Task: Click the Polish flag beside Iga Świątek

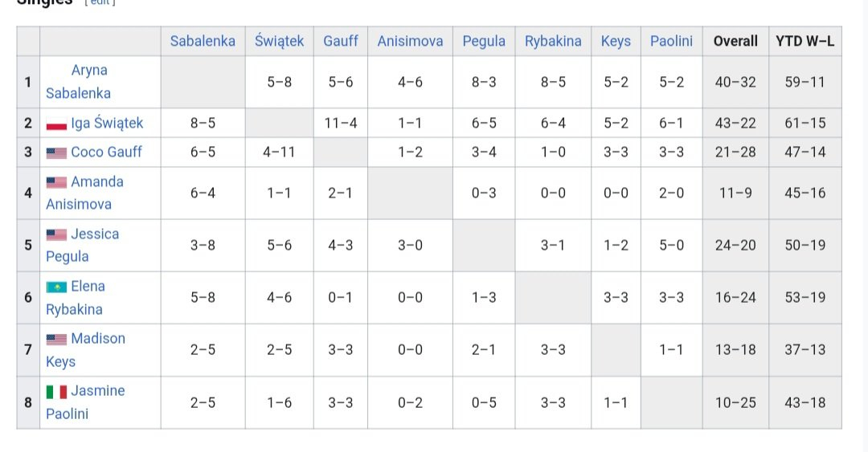Action: point(56,124)
